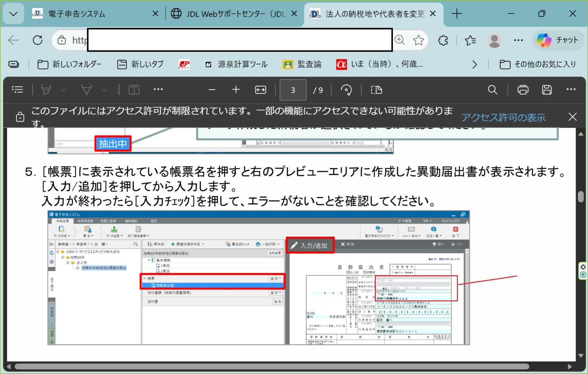Expand the eraser tool options arrow
This screenshot has height=374, width=588.
coord(104,90)
